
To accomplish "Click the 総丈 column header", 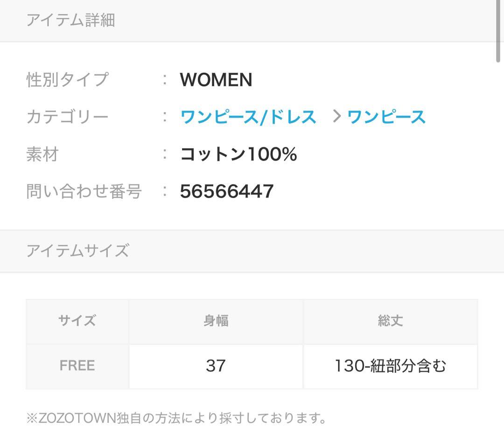I will click(x=390, y=321).
